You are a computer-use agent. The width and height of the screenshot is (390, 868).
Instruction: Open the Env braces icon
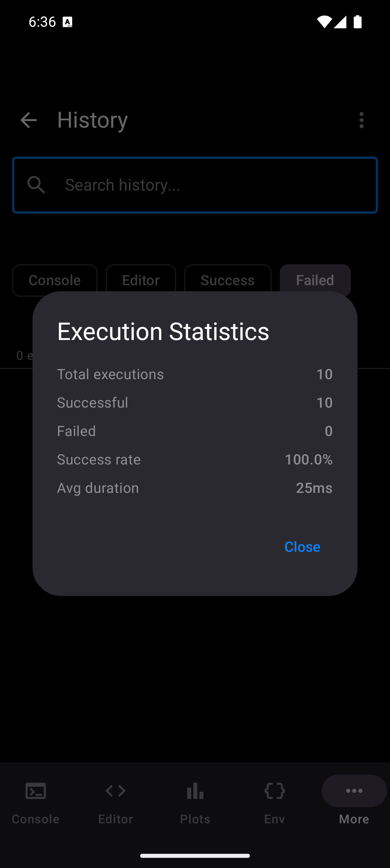(275, 791)
